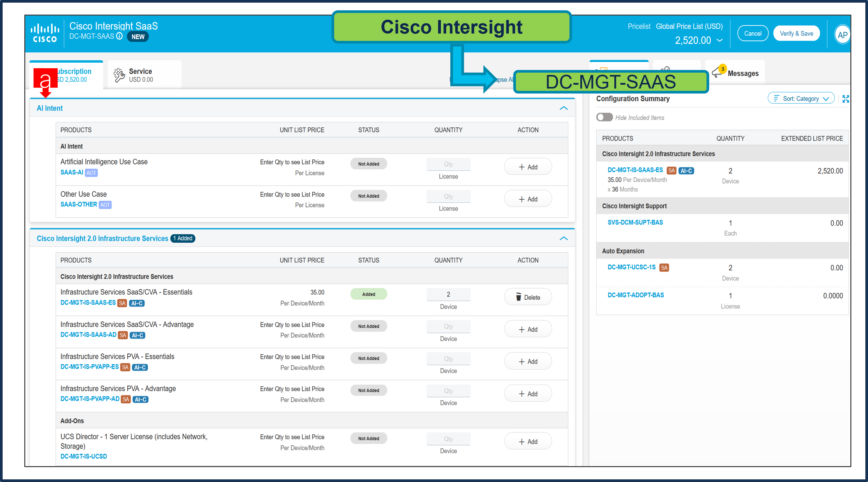
Task: Click the Service tab wrench icon
Action: [x=119, y=75]
